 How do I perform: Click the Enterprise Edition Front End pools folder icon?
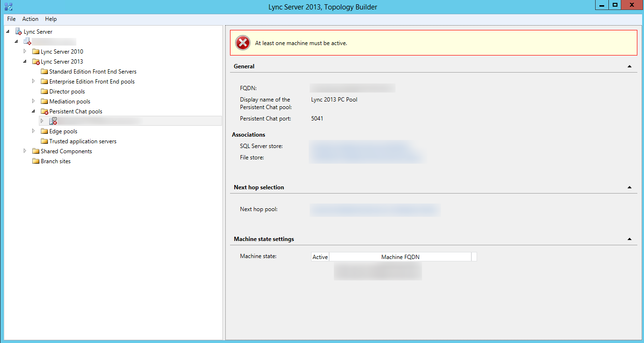(x=44, y=82)
